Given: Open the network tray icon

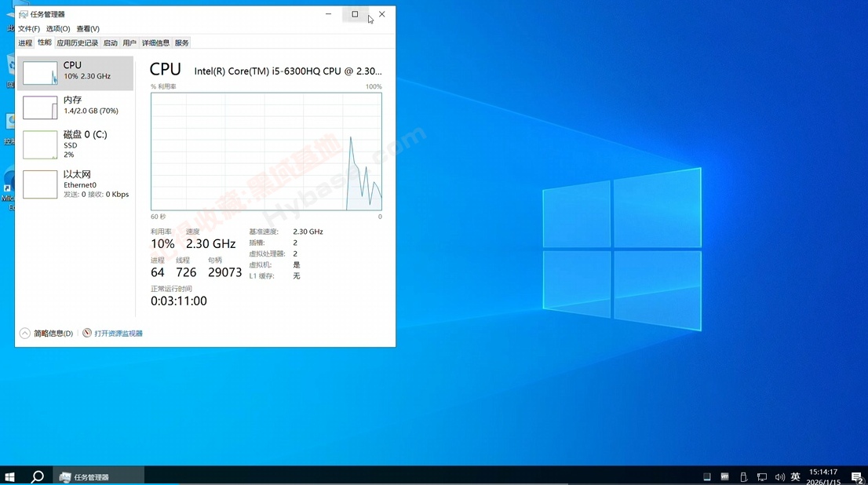Looking at the screenshot, I should coord(762,476).
